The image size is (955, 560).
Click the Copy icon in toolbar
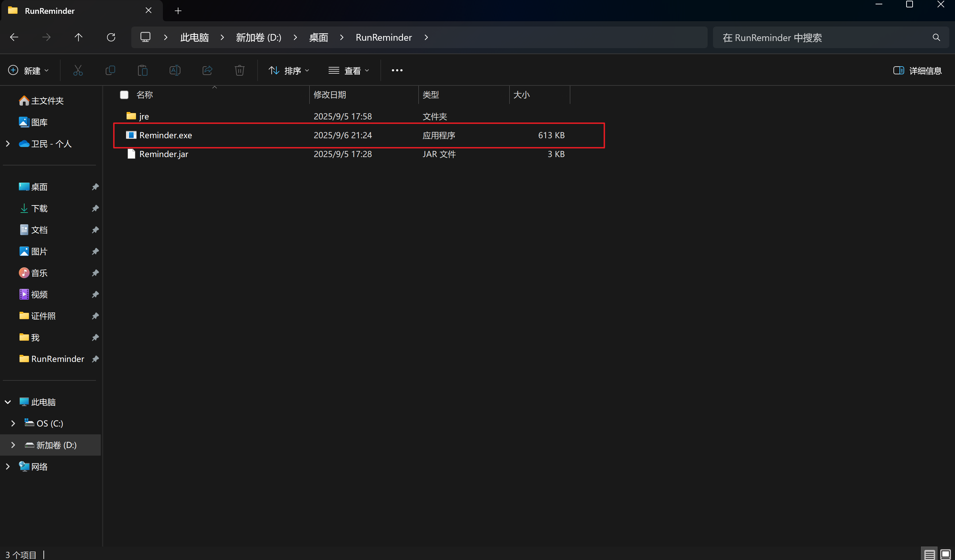coord(110,70)
